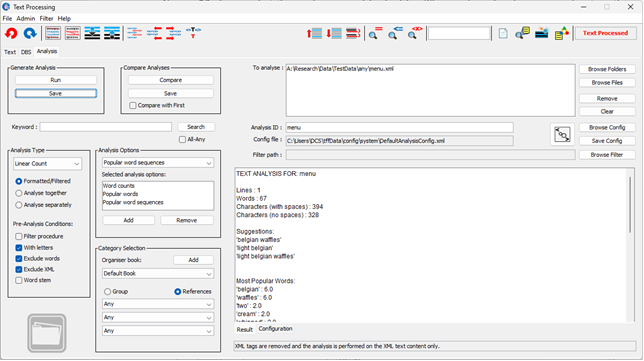Click the red-lined text block toolbar icon
Image resolution: width=644 pixels, height=361 pixels.
[x=73, y=33]
